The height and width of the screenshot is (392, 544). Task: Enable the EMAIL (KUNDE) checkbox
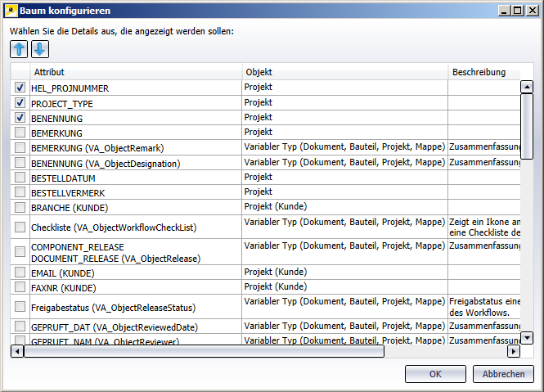point(20,273)
